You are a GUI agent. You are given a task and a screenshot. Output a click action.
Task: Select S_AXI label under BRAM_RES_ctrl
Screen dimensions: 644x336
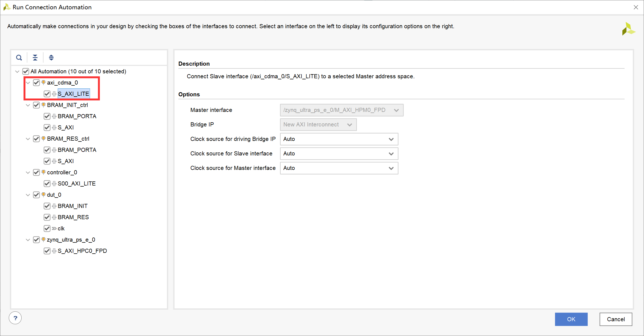(x=66, y=161)
